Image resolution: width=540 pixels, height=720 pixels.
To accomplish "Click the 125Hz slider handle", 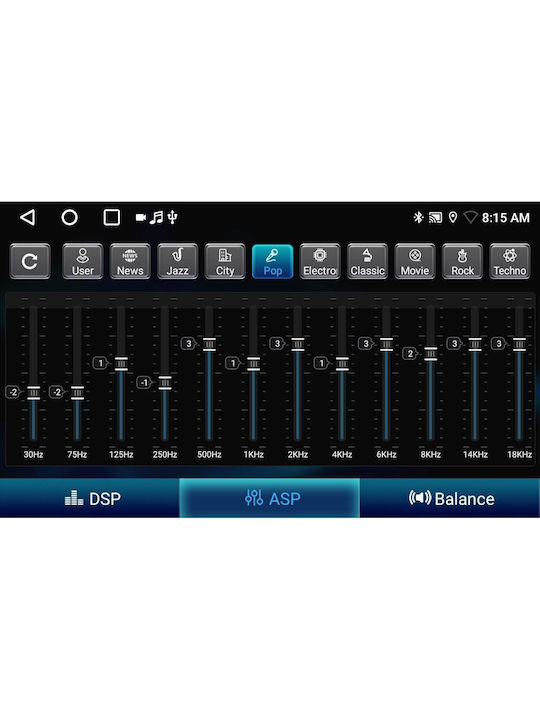I will tap(121, 364).
